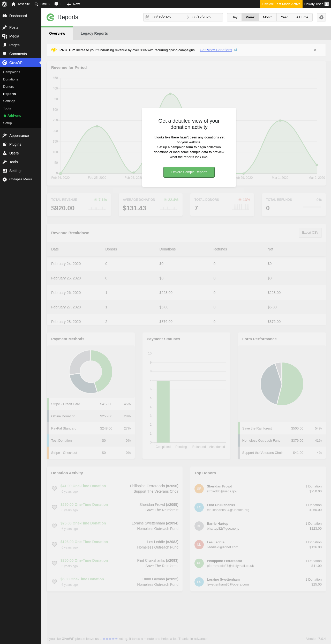Select the Day period toggle
Viewport: 331px width, 644px height.
[x=234, y=17]
